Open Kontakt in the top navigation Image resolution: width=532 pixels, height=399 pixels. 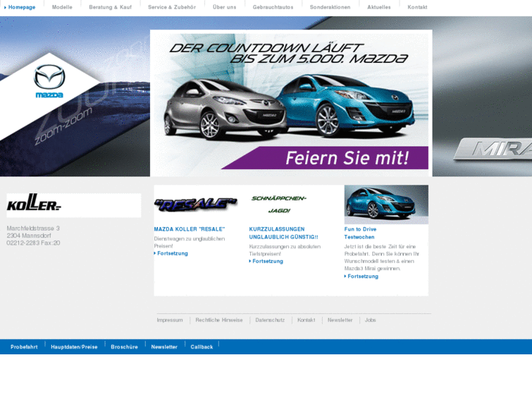pyautogui.click(x=417, y=7)
